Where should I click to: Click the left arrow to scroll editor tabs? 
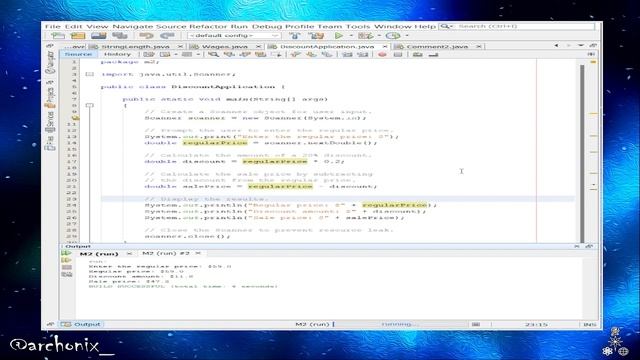click(556, 45)
